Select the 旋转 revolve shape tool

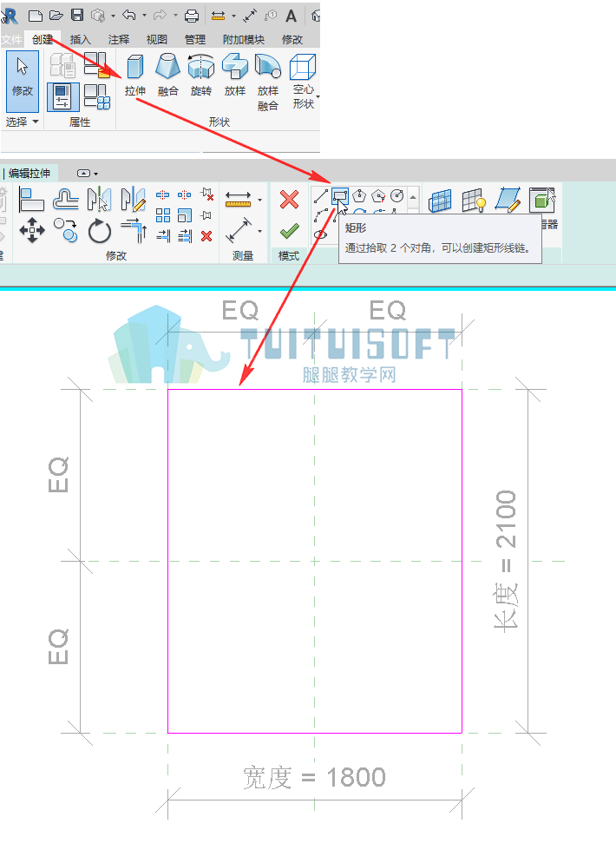[200, 76]
